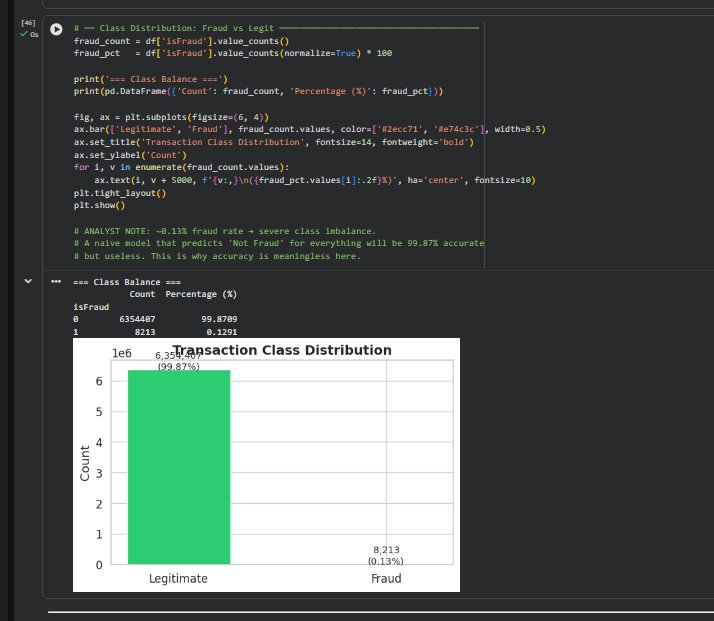Click the chart title Transaction Class Distribution
The image size is (714, 621).
(x=282, y=350)
